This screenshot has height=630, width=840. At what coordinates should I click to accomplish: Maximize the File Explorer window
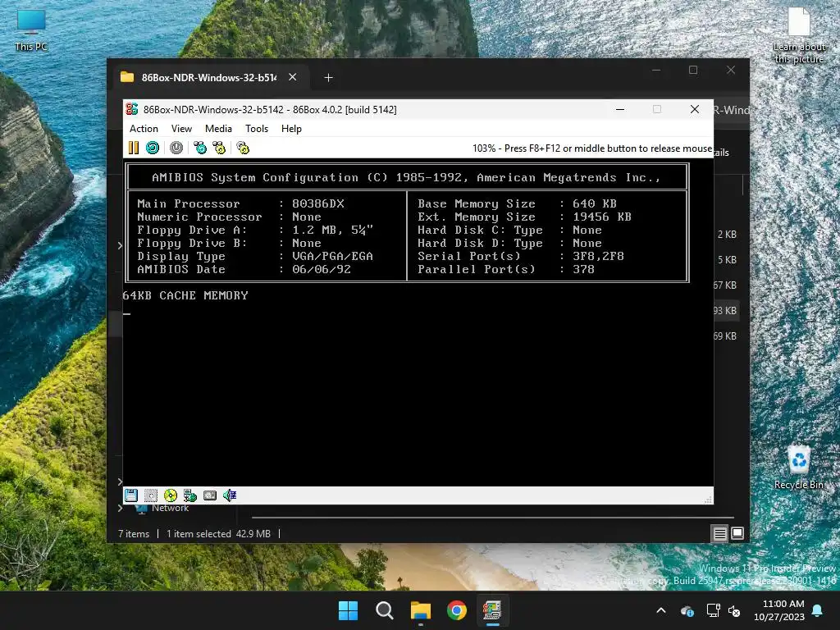tap(693, 71)
